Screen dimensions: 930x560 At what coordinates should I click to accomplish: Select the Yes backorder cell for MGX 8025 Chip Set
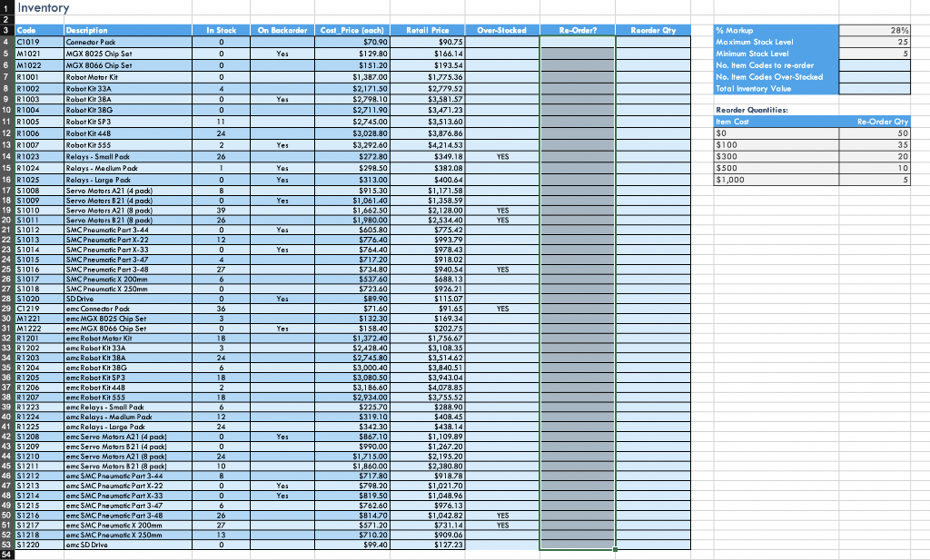point(282,54)
